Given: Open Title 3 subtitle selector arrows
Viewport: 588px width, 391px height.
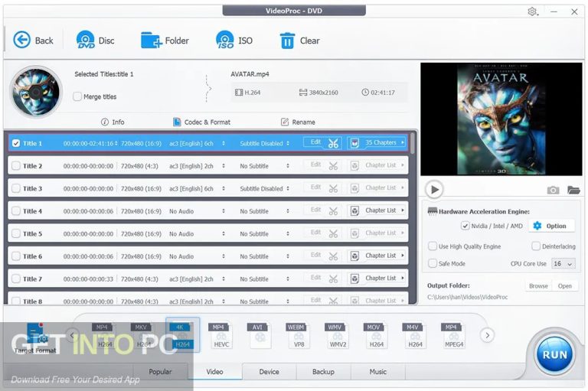Looking at the screenshot, I should pos(288,188).
